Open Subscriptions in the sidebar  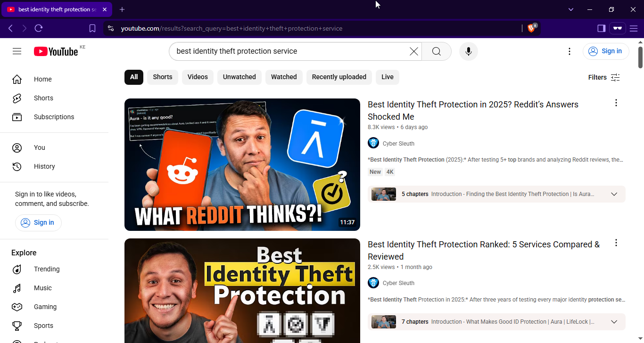click(x=54, y=117)
